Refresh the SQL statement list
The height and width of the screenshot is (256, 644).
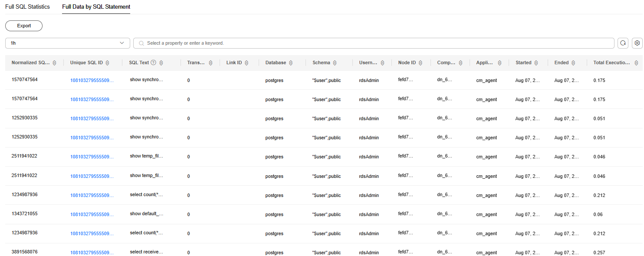pos(623,43)
